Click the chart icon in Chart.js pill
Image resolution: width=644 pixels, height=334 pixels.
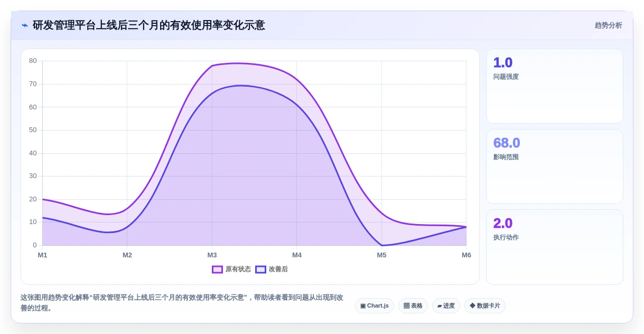363,305
